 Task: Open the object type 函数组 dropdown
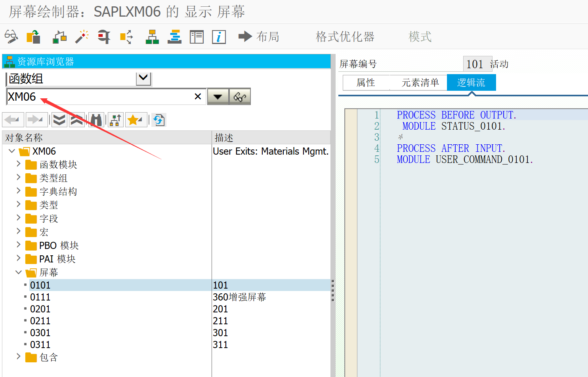click(x=143, y=78)
